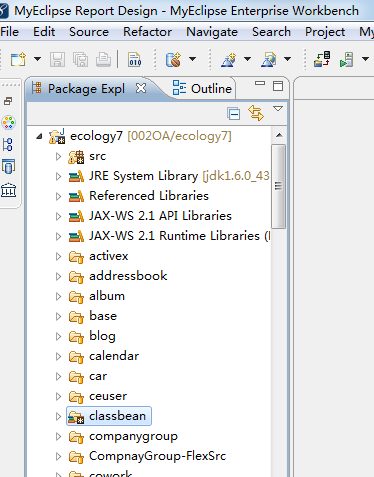This screenshot has width=374, height=477.
Task: Open the Package Explorer view menu triangle
Action: (278, 109)
